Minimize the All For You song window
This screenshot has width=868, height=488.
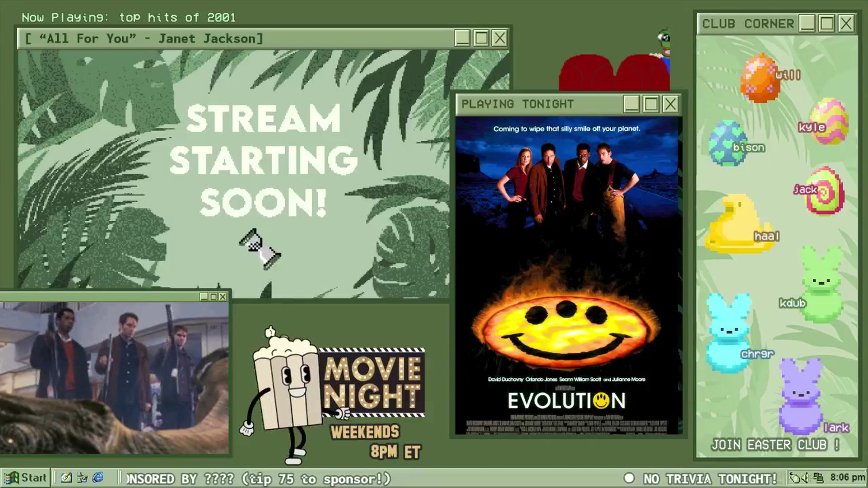462,38
